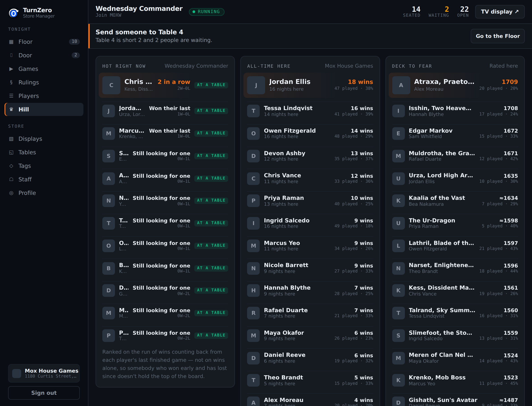This screenshot has width=532, height=406.
Task: Select Maya Okafor row name
Action: (284, 333)
